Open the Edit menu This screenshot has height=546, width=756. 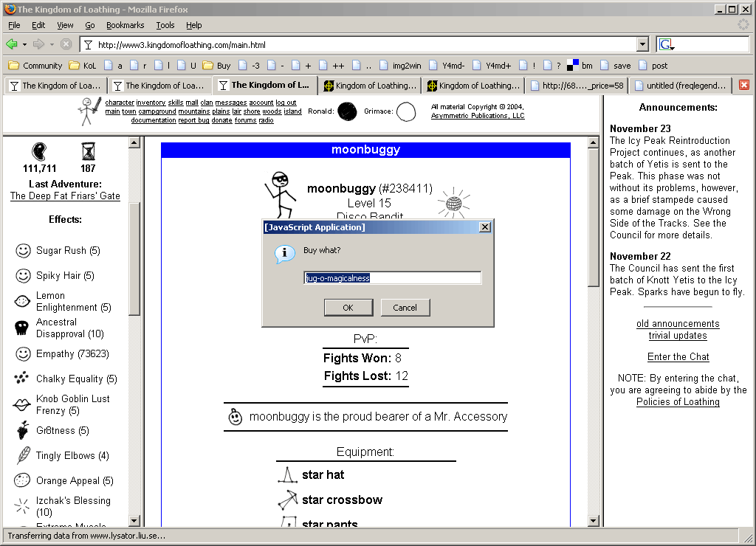(38, 25)
